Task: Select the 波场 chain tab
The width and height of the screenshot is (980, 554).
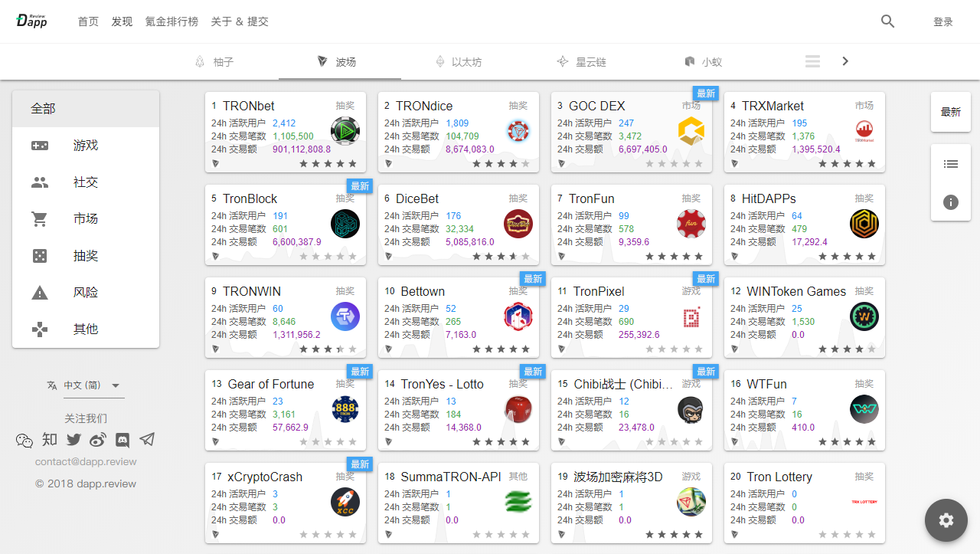Action: click(x=340, y=62)
